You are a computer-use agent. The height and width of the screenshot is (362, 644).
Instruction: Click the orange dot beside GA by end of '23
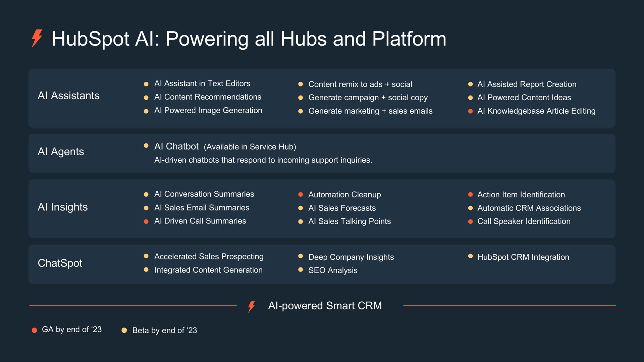(34, 330)
